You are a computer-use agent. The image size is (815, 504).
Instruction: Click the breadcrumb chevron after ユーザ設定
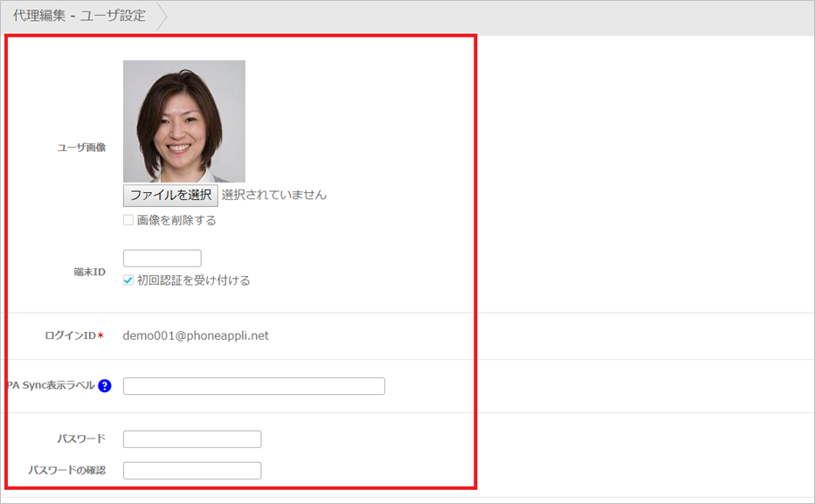[x=162, y=16]
